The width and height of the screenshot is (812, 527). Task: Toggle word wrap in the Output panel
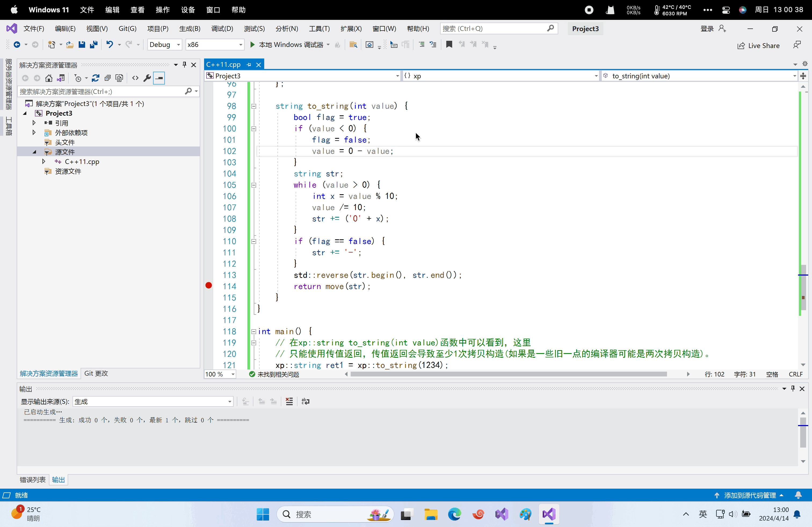tap(306, 402)
